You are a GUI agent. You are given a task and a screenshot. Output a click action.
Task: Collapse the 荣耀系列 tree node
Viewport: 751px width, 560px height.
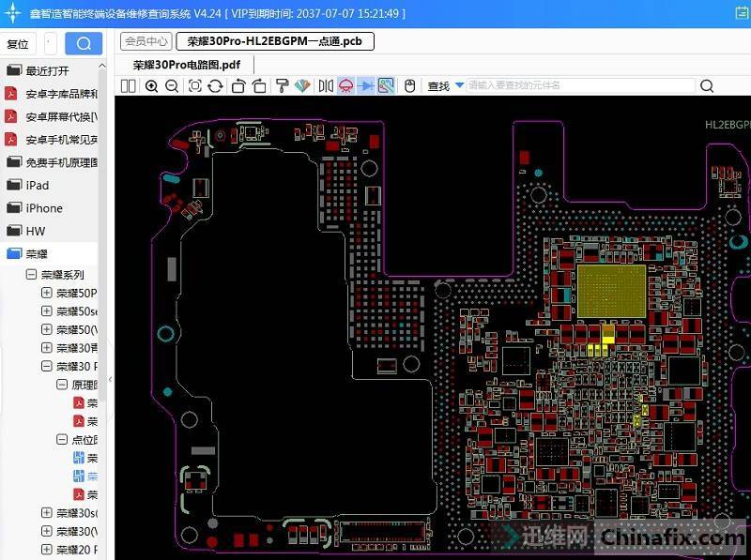31,275
